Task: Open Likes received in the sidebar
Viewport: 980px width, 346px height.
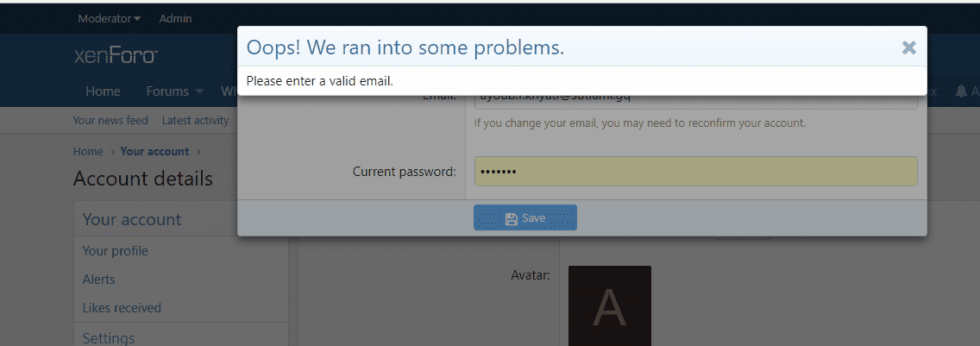Action: point(122,308)
